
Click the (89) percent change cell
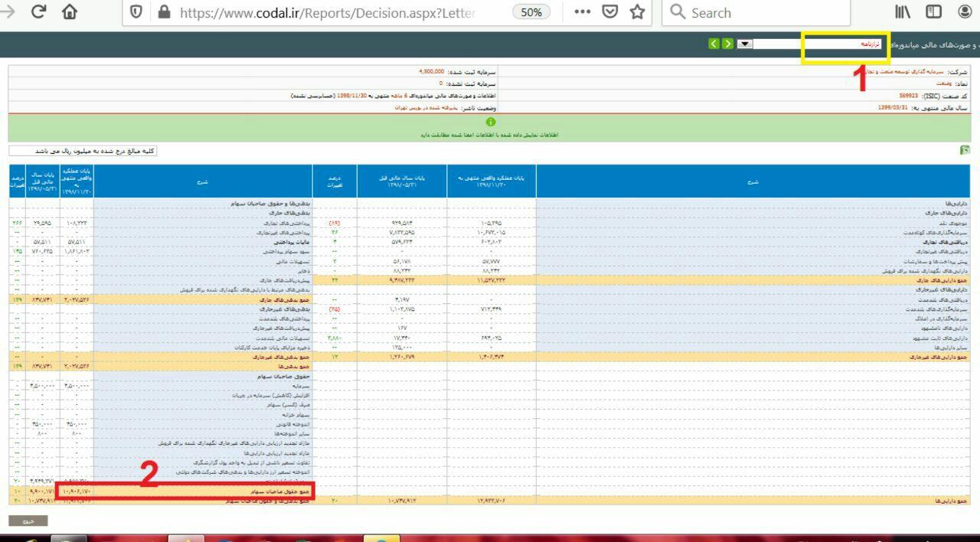click(x=335, y=223)
